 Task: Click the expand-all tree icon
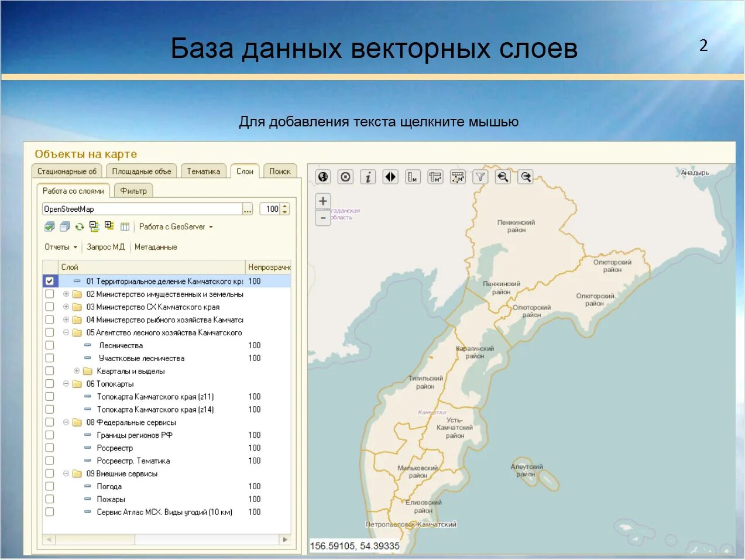tap(109, 226)
